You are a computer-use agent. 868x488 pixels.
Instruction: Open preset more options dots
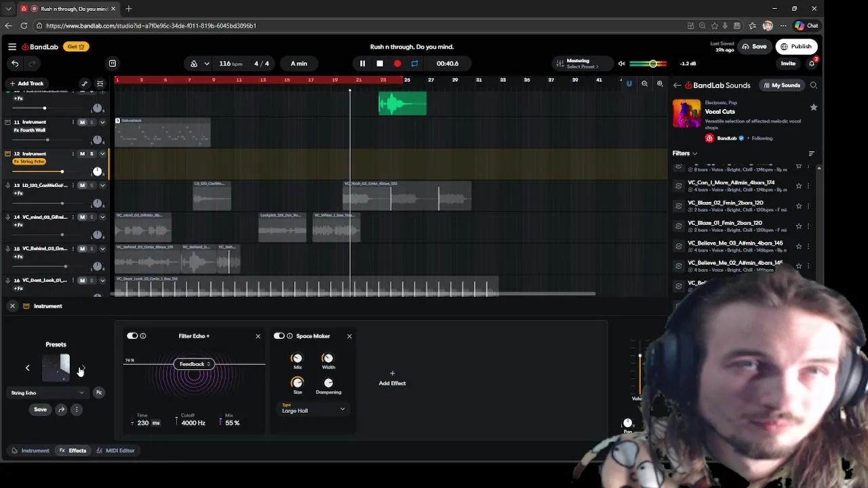[77, 409]
